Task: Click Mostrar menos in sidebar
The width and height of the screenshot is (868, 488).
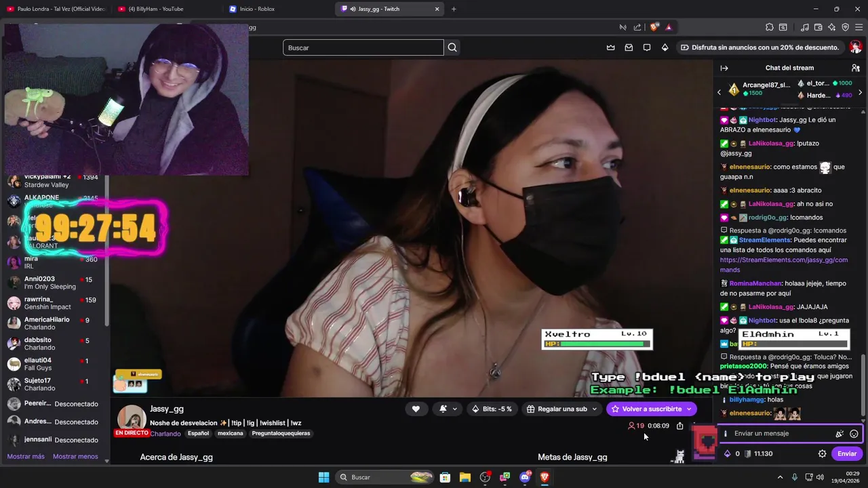Action: 75,456
